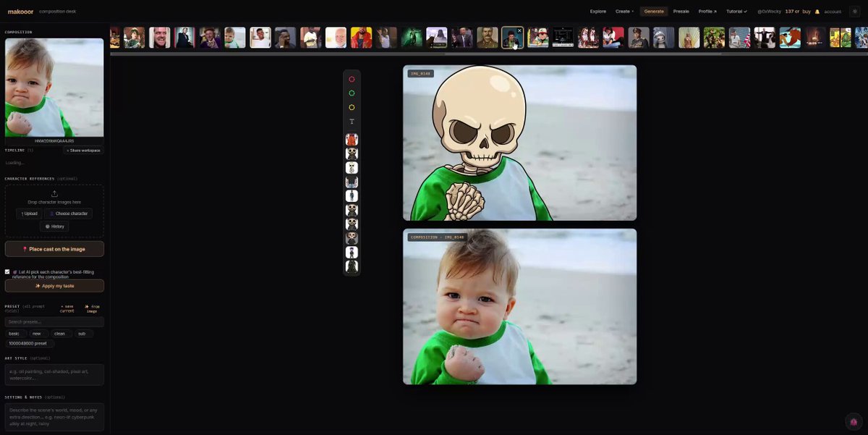
Task: Focus the Search presets field
Action: tap(54, 322)
